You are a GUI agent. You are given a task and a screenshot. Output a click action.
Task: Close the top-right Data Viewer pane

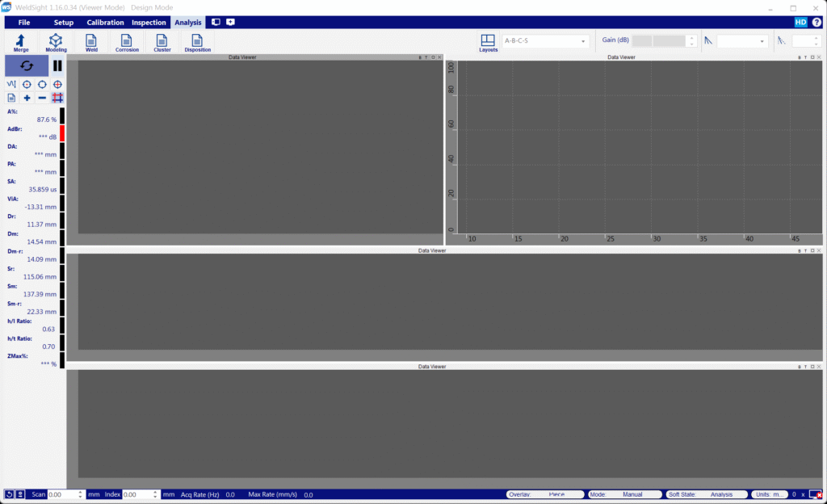pyautogui.click(x=819, y=57)
